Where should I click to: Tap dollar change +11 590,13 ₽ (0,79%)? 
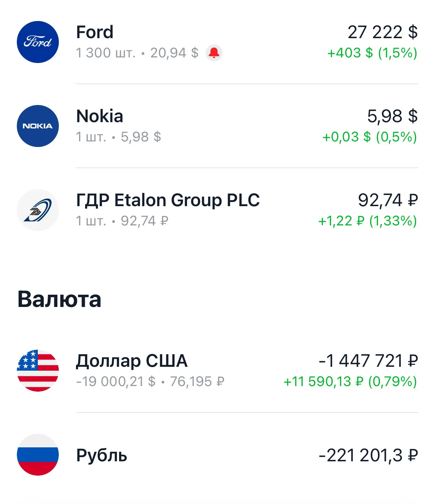350,381
